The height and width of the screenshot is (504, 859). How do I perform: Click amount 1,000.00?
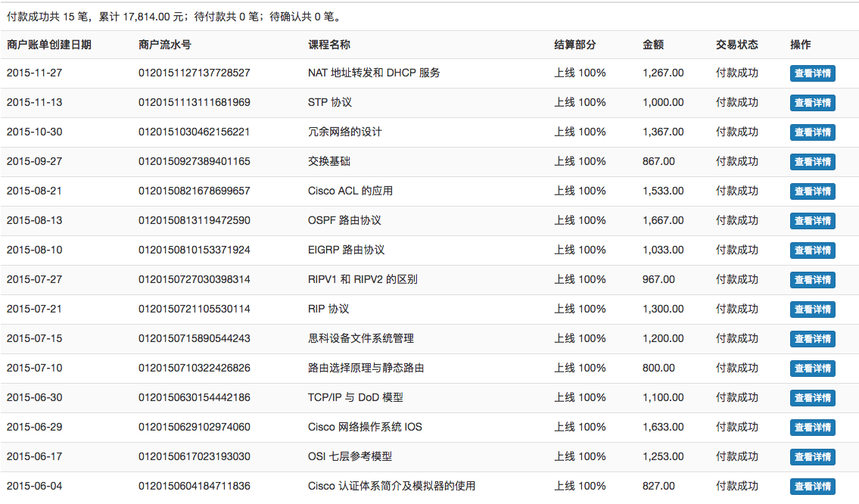pos(664,102)
